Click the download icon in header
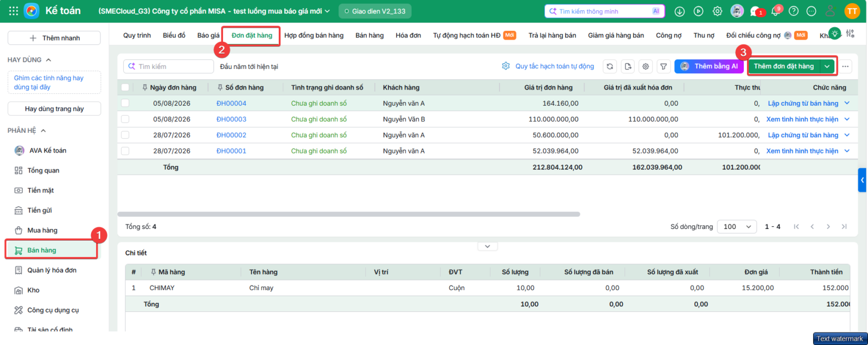This screenshot has height=345, width=868. click(x=679, y=11)
